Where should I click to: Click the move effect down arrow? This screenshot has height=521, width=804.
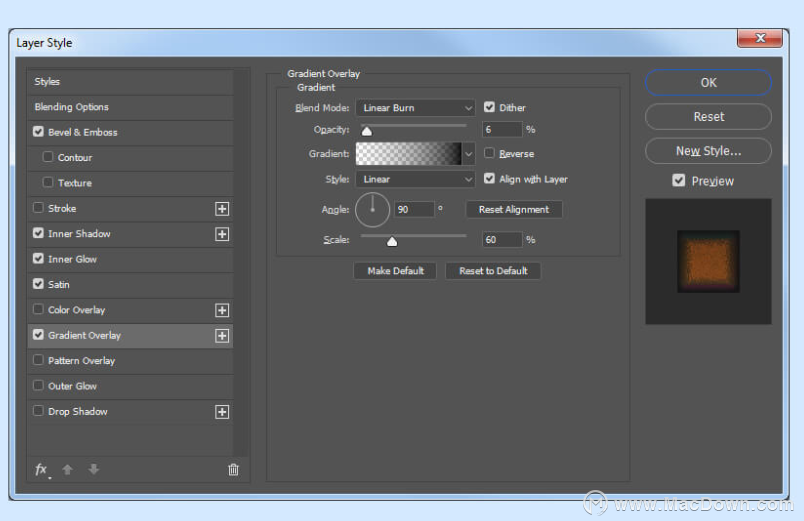[93, 469]
